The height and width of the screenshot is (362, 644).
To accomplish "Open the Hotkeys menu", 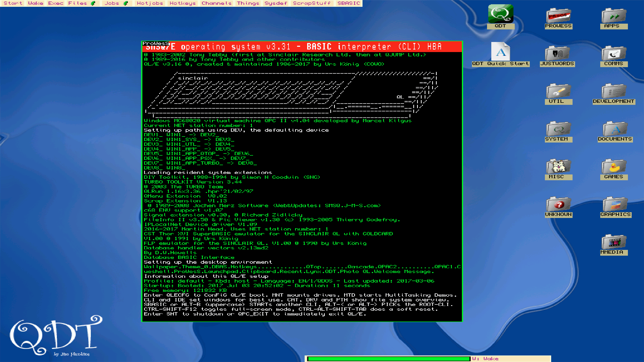I will [183, 3].
